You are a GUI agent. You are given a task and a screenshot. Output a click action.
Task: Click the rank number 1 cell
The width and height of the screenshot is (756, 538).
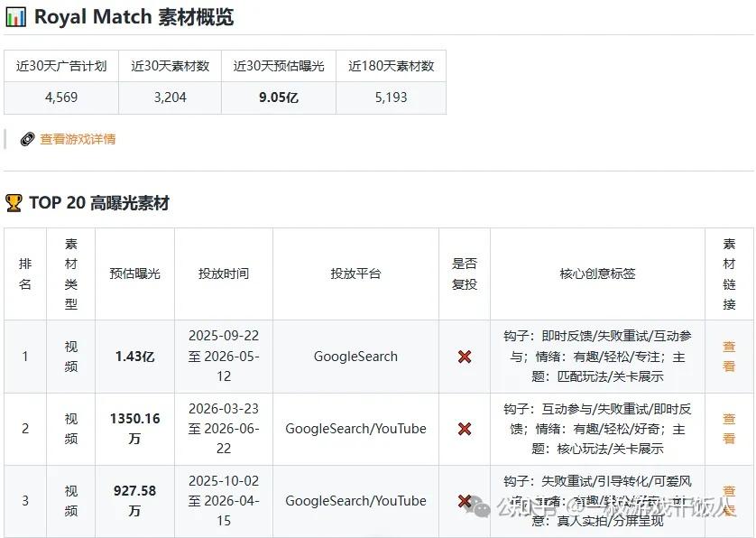(x=25, y=357)
